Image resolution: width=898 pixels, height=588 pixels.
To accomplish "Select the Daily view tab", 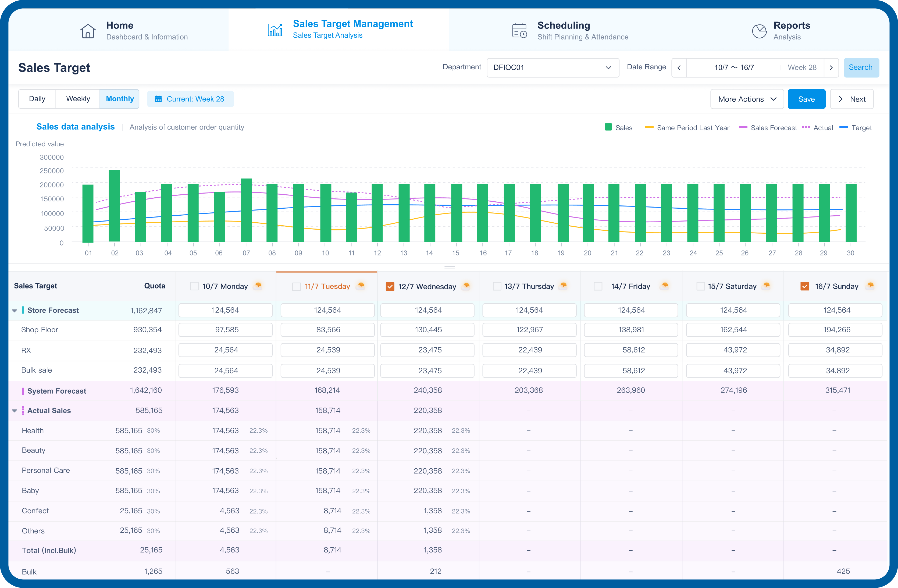I will coord(37,98).
